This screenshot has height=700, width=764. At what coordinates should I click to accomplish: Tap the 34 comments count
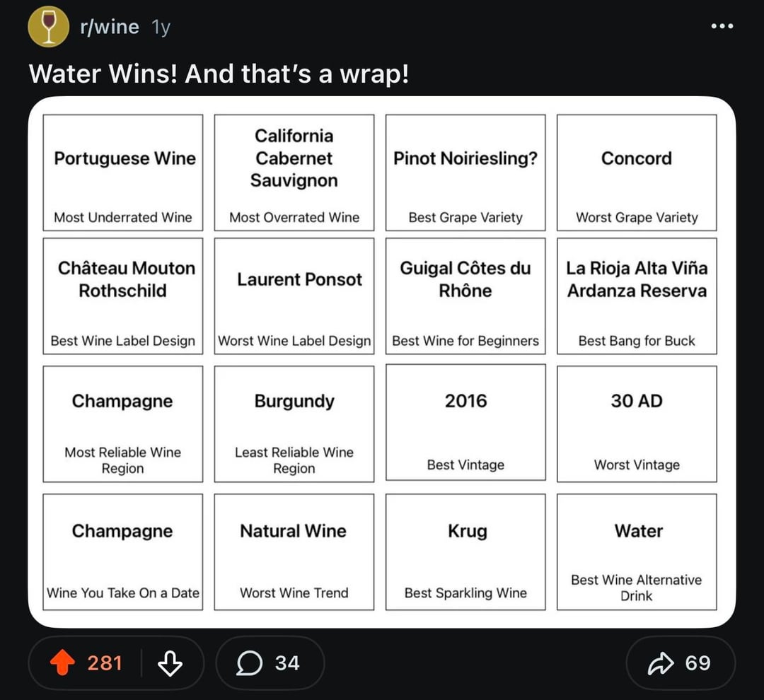pyautogui.click(x=287, y=663)
